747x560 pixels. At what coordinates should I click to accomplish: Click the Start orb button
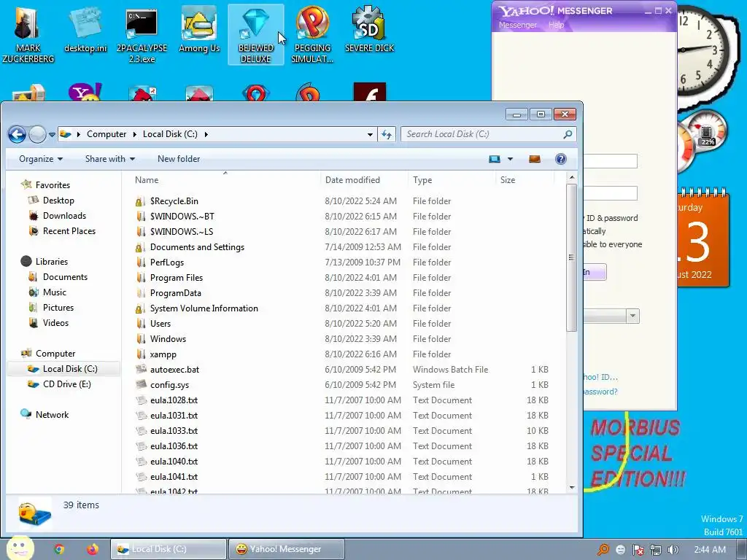tap(20, 548)
